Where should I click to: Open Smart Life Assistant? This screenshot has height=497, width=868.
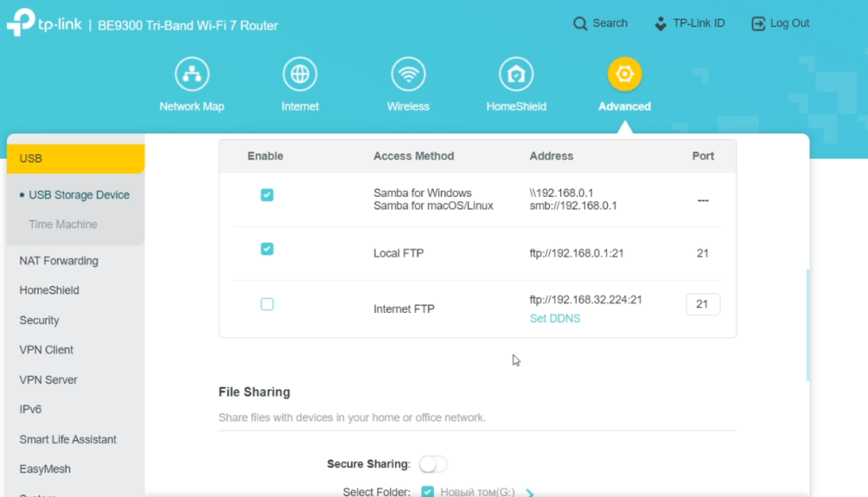tap(68, 439)
